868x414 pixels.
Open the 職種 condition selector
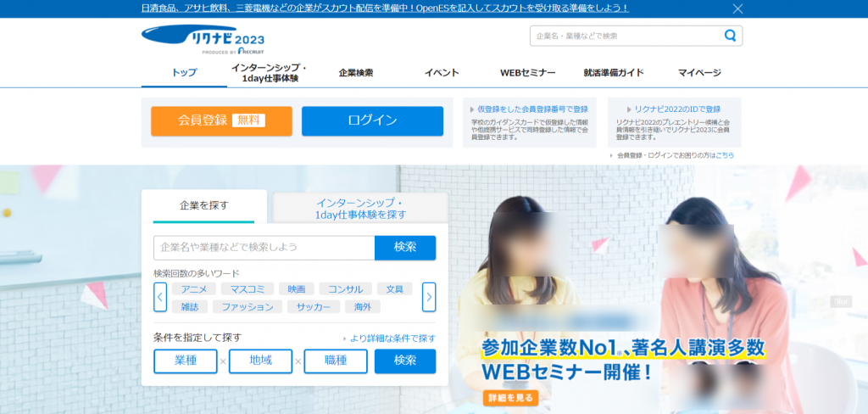336,361
